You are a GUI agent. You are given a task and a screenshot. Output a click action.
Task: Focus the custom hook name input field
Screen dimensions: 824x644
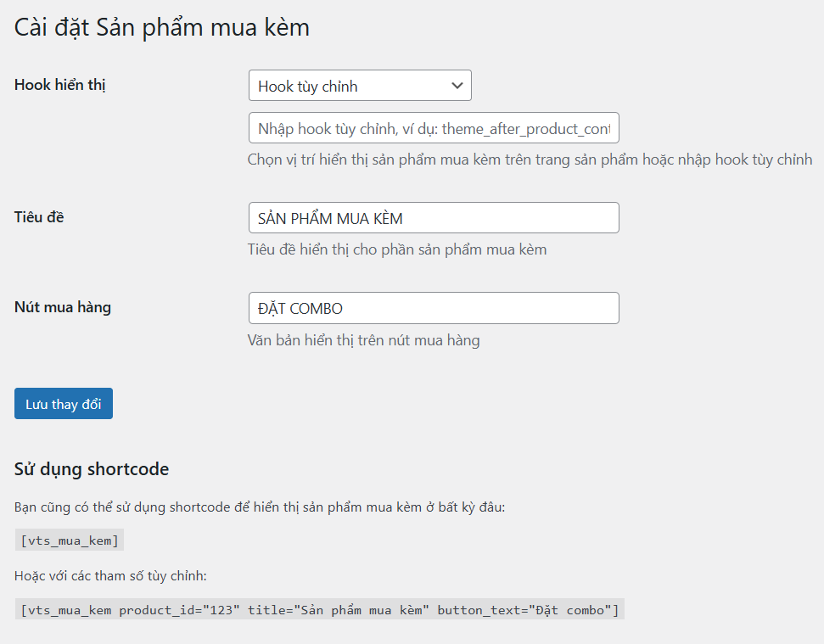[434, 127]
